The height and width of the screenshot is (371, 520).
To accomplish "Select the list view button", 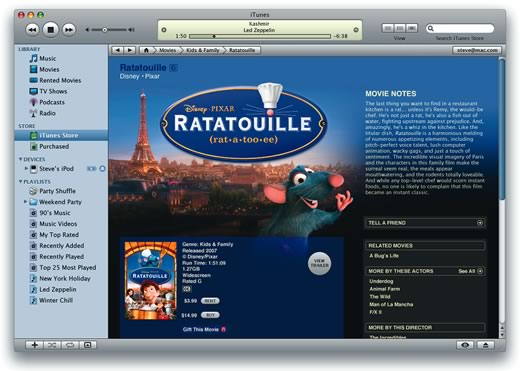I will point(388,28).
